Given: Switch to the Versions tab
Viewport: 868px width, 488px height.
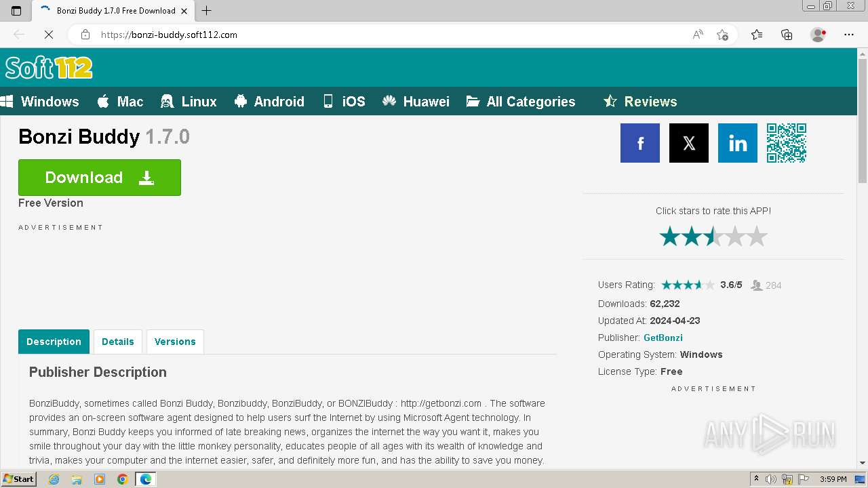Looking at the screenshot, I should (x=175, y=342).
